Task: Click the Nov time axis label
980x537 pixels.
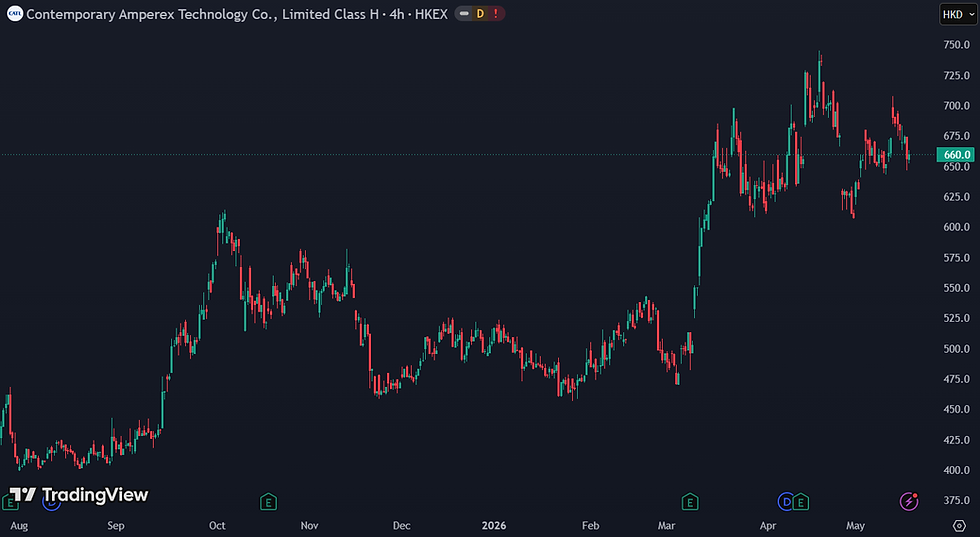Action: coord(309,526)
